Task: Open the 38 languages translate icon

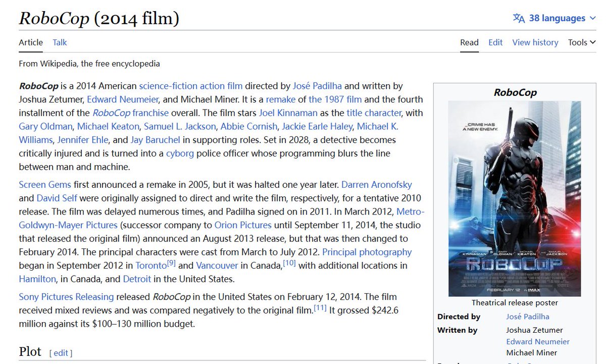Action: click(x=519, y=18)
